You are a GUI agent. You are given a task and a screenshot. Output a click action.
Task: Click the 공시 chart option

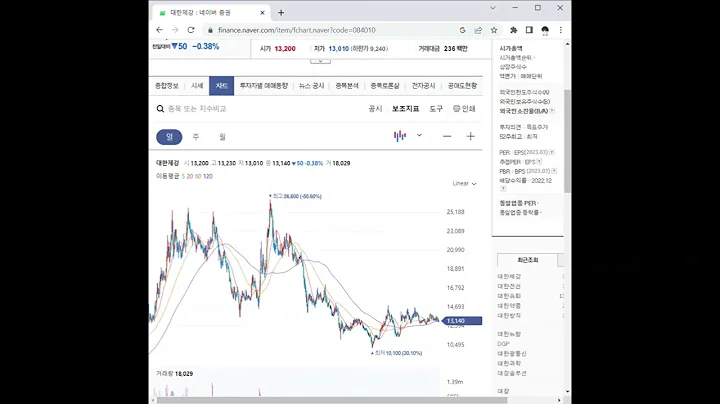point(375,109)
